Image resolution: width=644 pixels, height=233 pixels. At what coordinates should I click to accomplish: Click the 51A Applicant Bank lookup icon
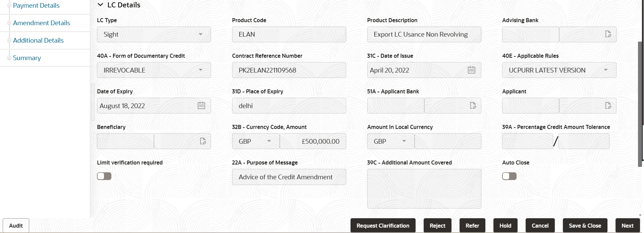coord(473,105)
